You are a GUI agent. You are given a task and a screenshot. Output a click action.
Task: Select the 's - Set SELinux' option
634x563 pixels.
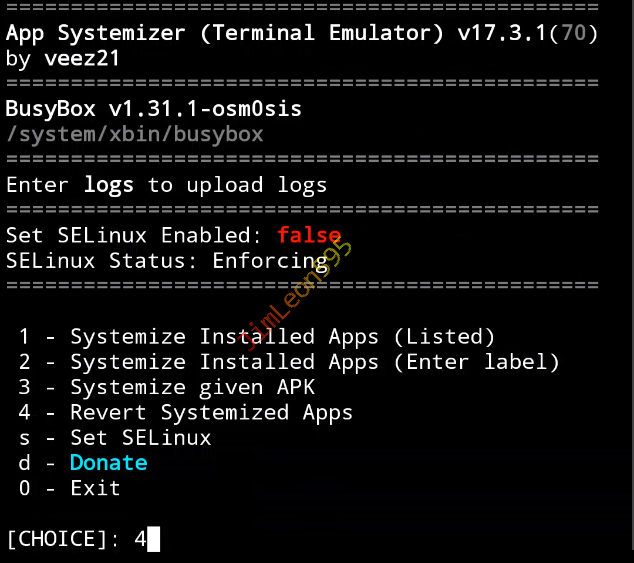115,437
